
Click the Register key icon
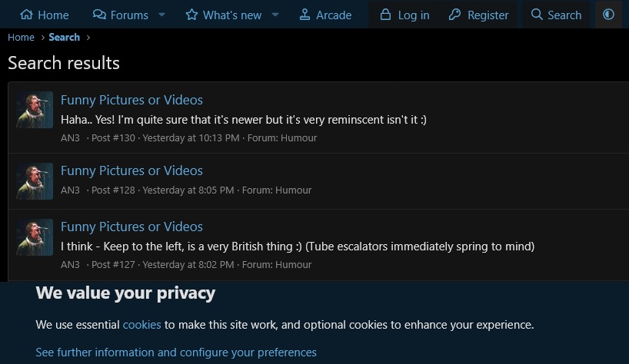point(455,15)
